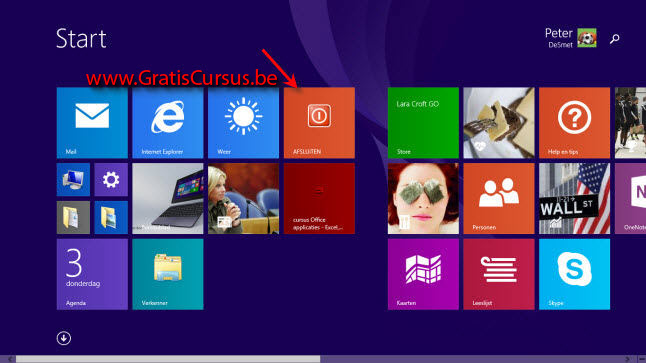The height and width of the screenshot is (363, 646).
Task: Open the Mail tile
Action: (x=92, y=123)
